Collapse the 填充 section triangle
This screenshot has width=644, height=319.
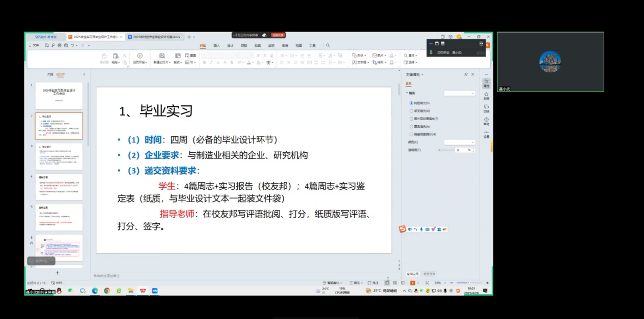[x=407, y=93]
